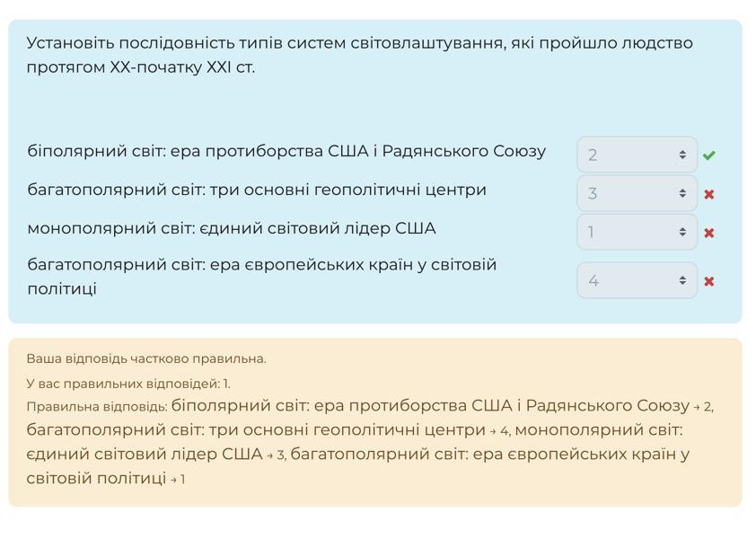The width and height of the screenshot is (756, 539).
Task: Expand the dropdown for the ера європейських країн row
Action: pyautogui.click(x=637, y=281)
